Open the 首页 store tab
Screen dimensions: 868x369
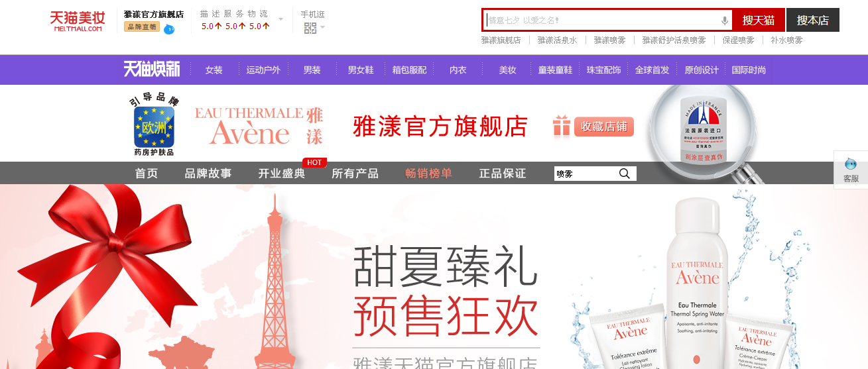tap(147, 174)
